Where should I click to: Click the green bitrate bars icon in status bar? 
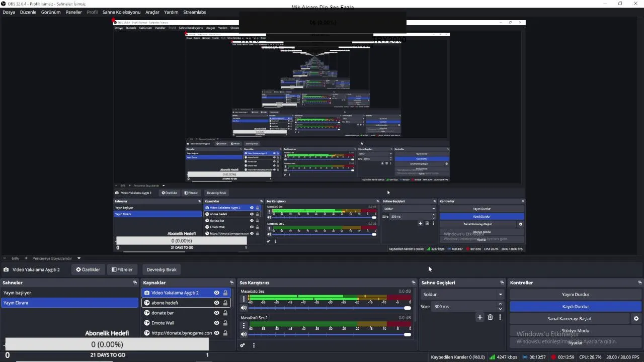tap(492, 357)
